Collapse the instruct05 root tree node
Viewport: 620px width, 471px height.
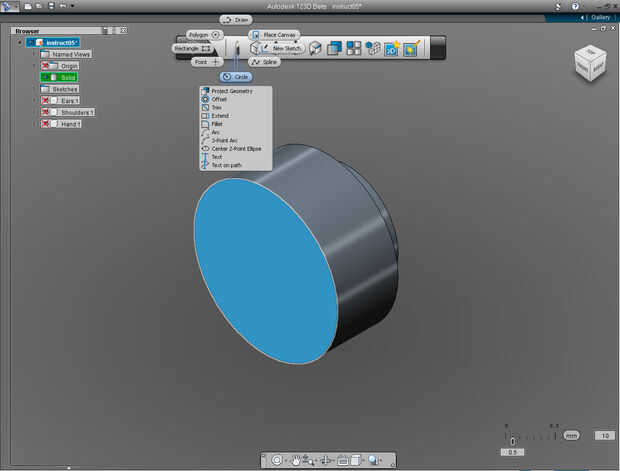point(20,42)
